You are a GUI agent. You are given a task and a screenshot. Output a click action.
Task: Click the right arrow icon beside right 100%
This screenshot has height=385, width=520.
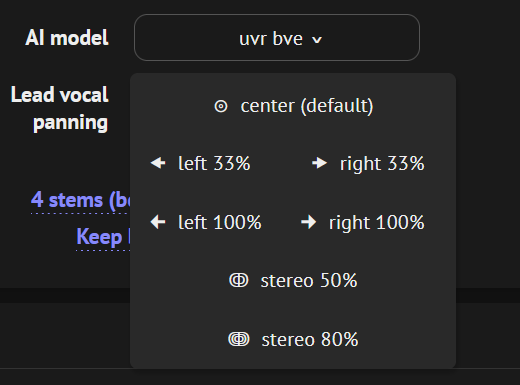point(309,222)
